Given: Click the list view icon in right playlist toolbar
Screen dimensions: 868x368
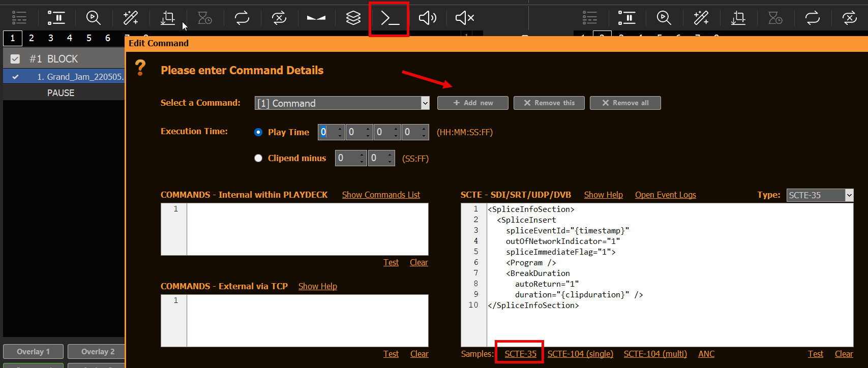Looking at the screenshot, I should click(x=590, y=18).
